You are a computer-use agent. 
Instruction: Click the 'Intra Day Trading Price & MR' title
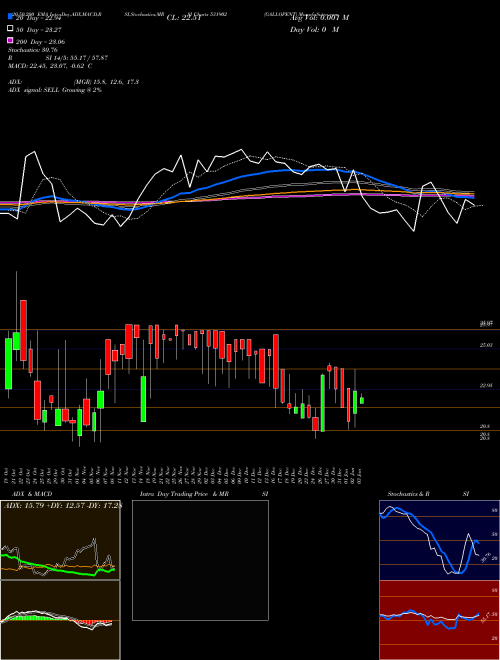coord(184,494)
